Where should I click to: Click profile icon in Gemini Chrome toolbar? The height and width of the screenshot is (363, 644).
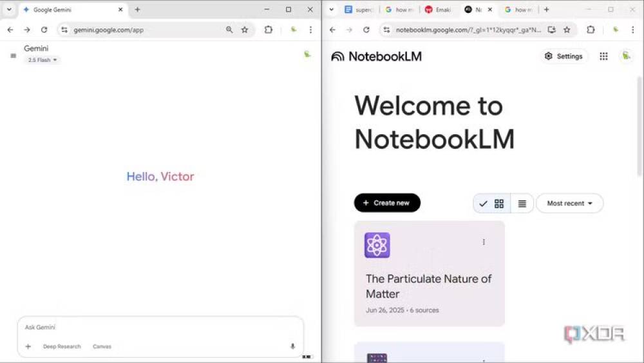click(x=293, y=30)
